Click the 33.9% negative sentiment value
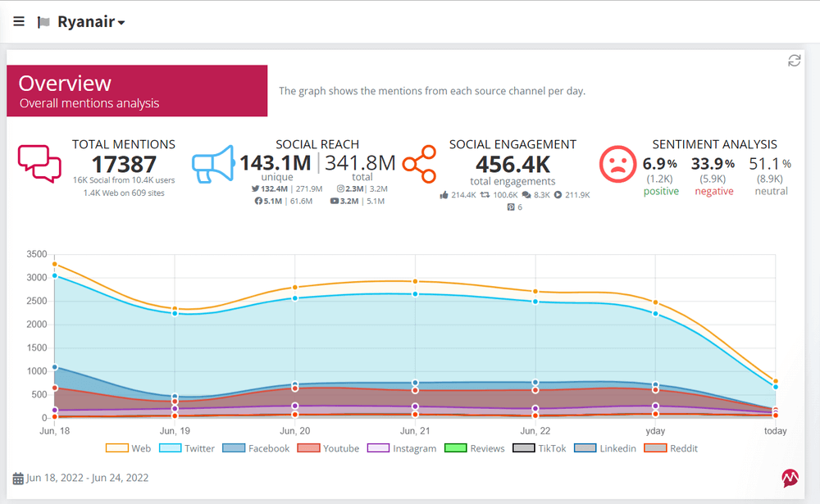Screen dimensions: 820x504 pyautogui.click(x=713, y=164)
